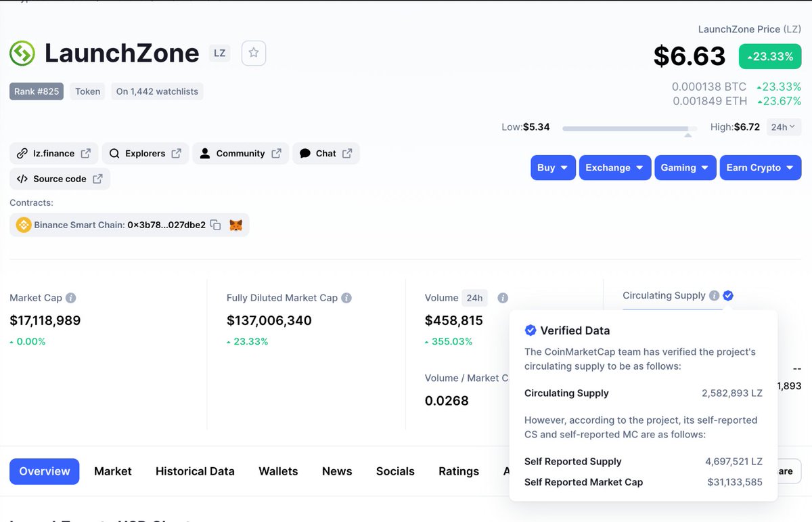Click the 4,697,521 LZ self reported supply
812x522 pixels.
[x=734, y=462]
